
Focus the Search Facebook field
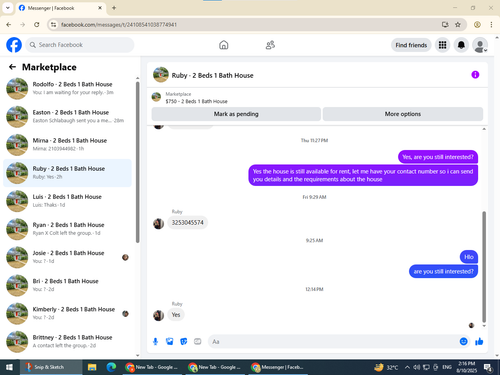pos(80,45)
